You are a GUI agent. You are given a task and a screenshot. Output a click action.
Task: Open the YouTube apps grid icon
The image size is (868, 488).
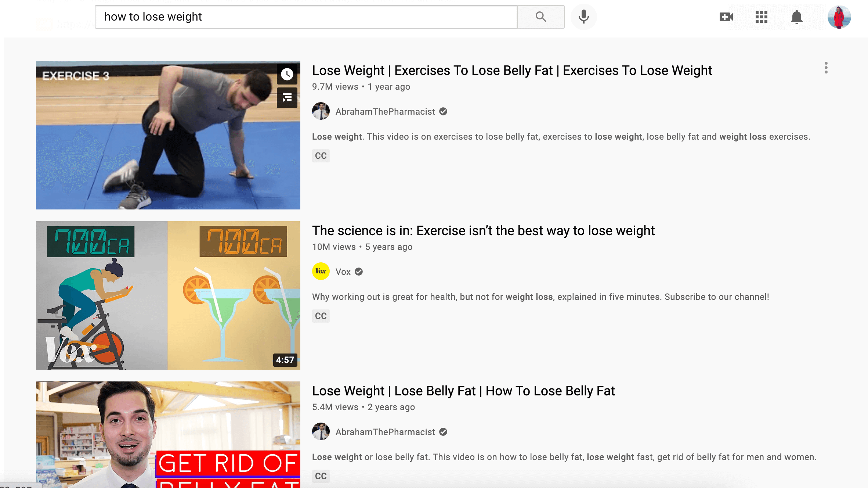762,17
